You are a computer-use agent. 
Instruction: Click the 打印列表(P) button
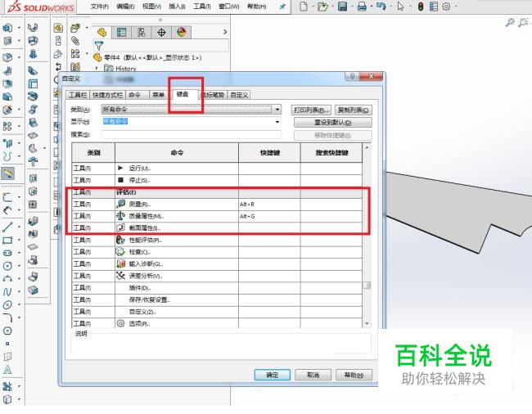311,110
